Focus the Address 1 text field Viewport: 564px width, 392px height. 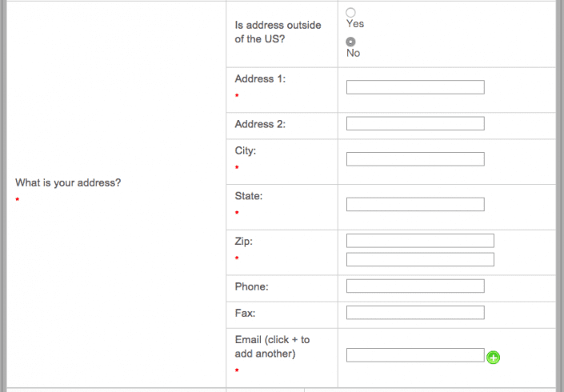tap(415, 87)
